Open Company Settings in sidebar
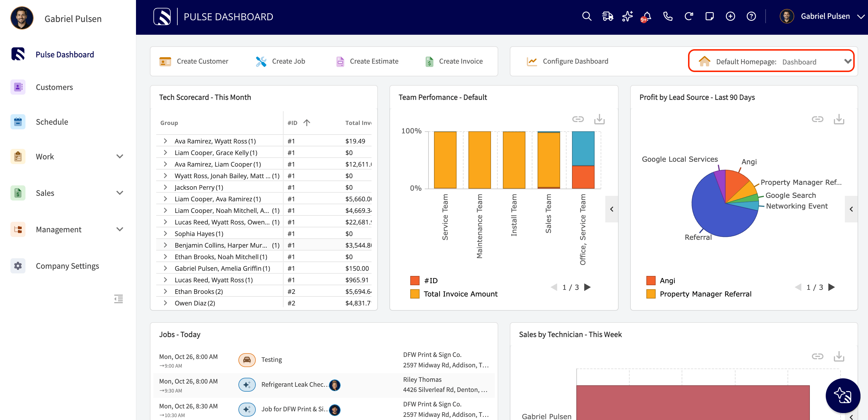 pos(67,266)
